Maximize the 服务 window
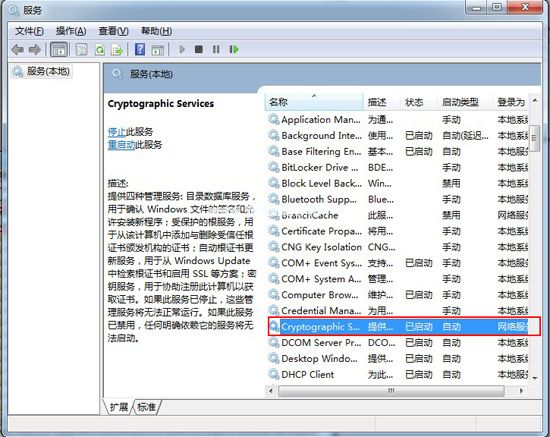The width and height of the screenshot is (550, 437). click(x=497, y=7)
